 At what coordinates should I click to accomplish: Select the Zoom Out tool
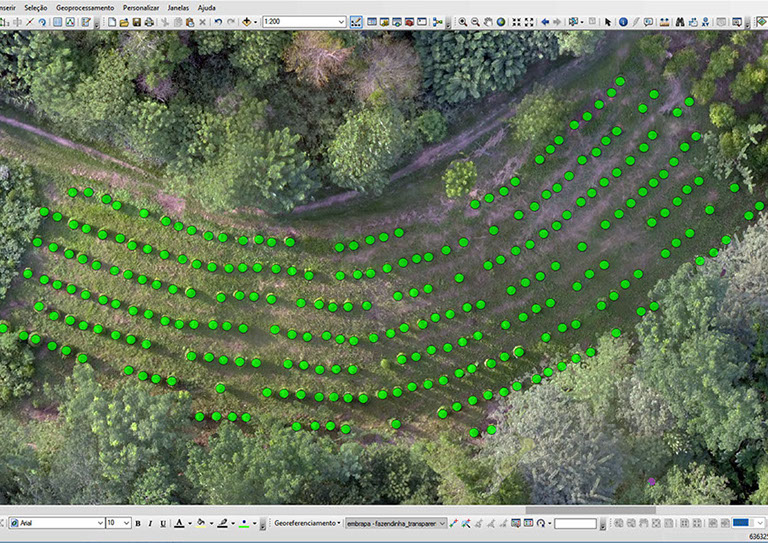(476, 22)
